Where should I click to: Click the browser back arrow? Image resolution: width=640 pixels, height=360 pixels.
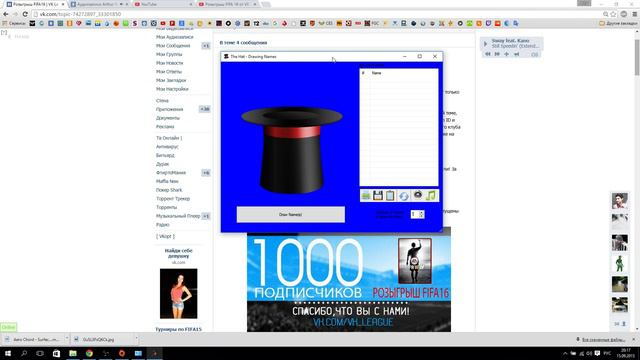(6, 14)
